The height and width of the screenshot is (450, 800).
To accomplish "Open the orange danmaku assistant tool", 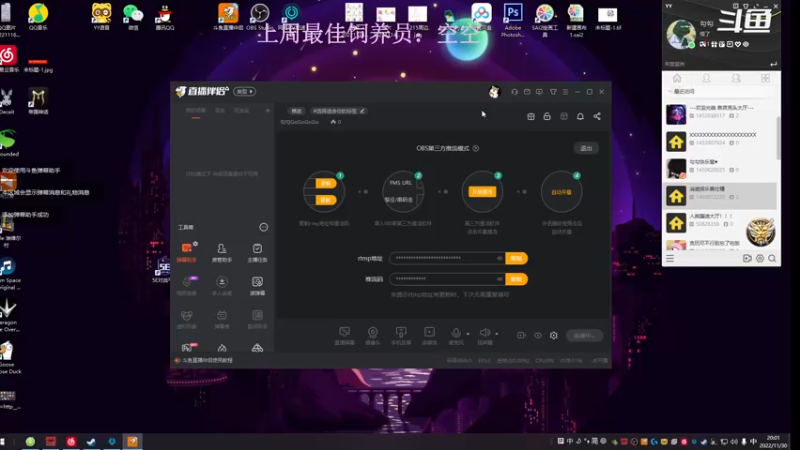I will [187, 252].
